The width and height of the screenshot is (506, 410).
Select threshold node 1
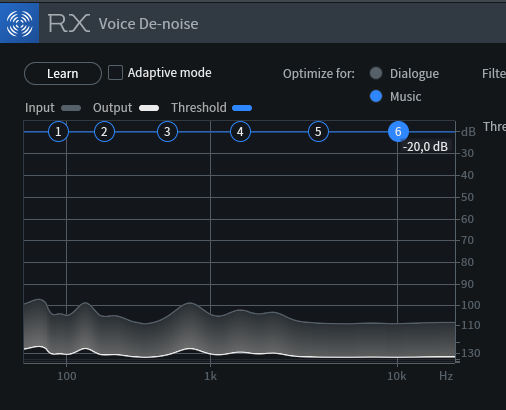point(58,132)
